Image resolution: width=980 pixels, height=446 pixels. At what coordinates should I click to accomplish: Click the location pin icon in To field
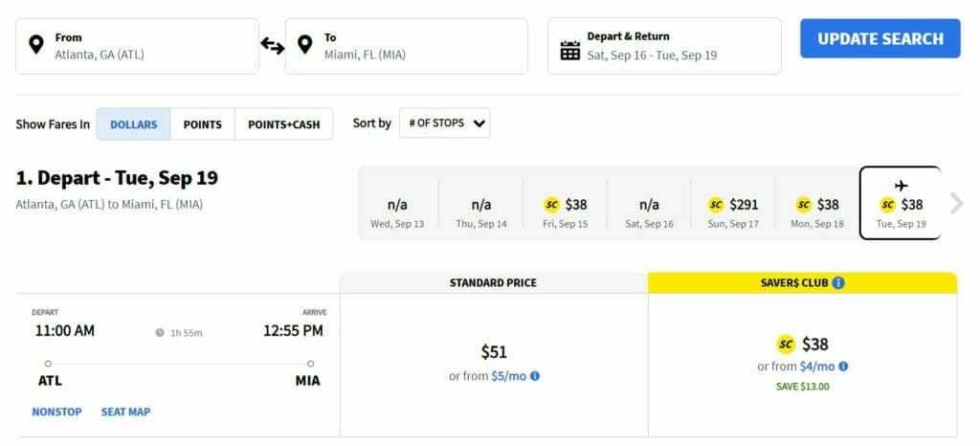click(x=304, y=45)
